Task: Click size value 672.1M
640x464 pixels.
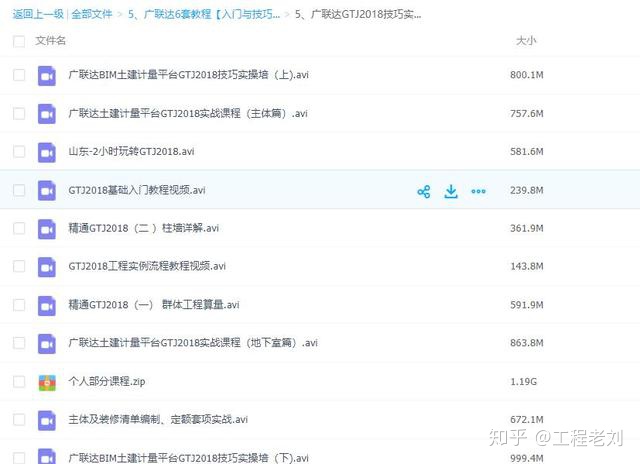Action: (527, 420)
